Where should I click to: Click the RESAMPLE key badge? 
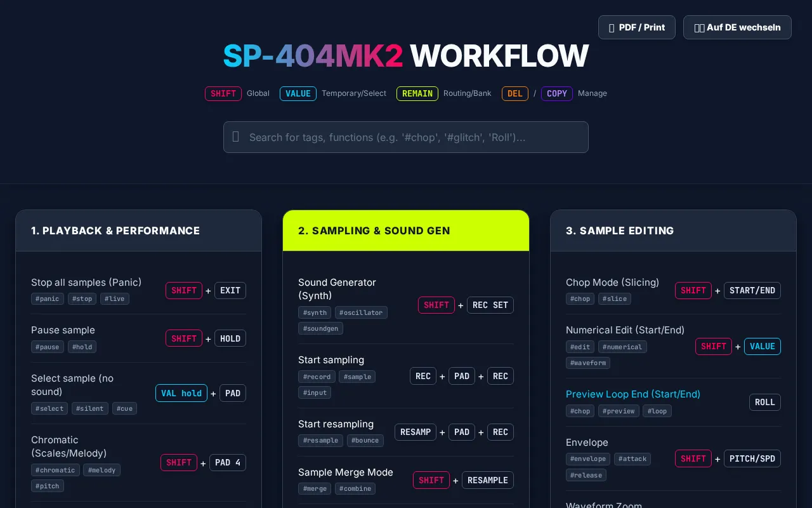[488, 480]
